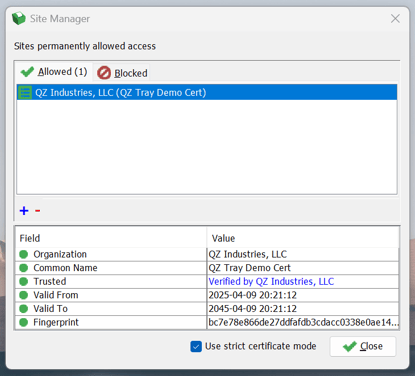415x376 pixels.
Task: Open Verified by QZ Industries, LLC link
Action: [x=271, y=281]
